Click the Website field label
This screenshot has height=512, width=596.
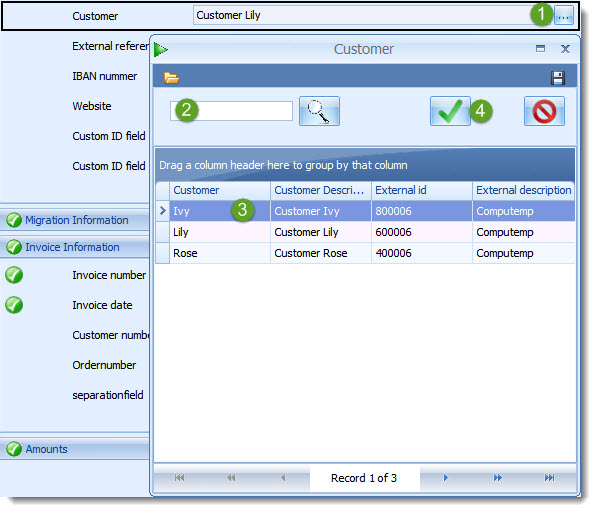tap(92, 106)
